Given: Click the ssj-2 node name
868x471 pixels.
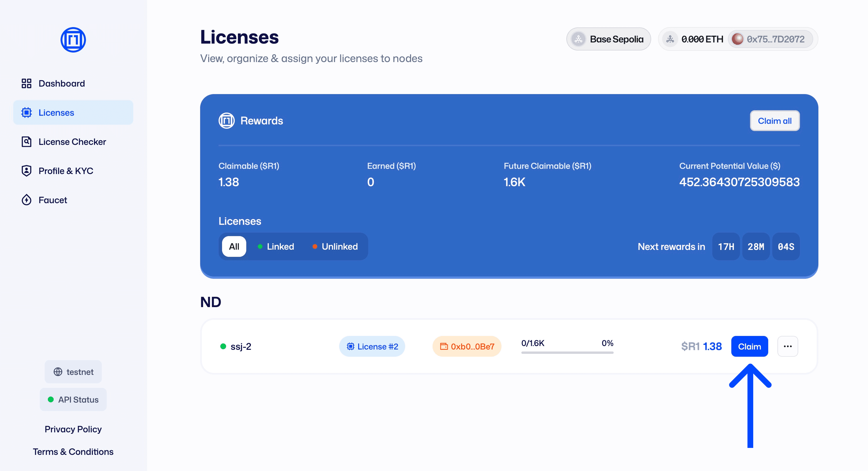Looking at the screenshot, I should 241,346.
